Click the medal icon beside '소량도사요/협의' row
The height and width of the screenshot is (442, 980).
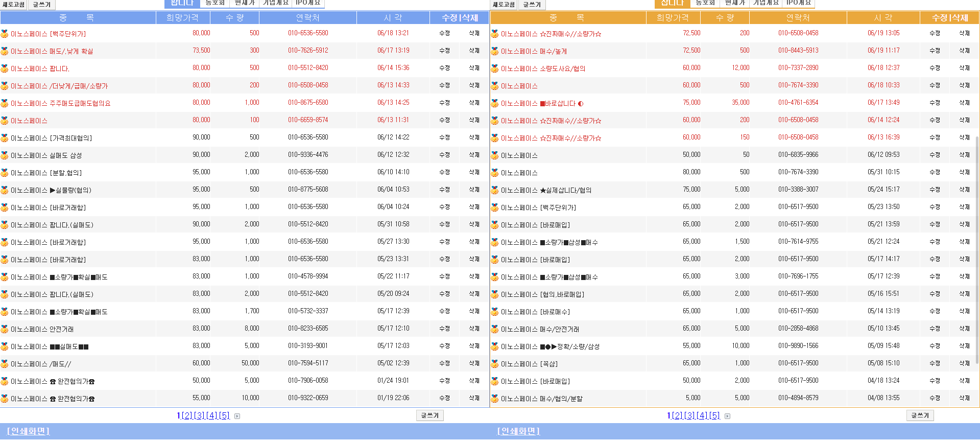pos(495,68)
